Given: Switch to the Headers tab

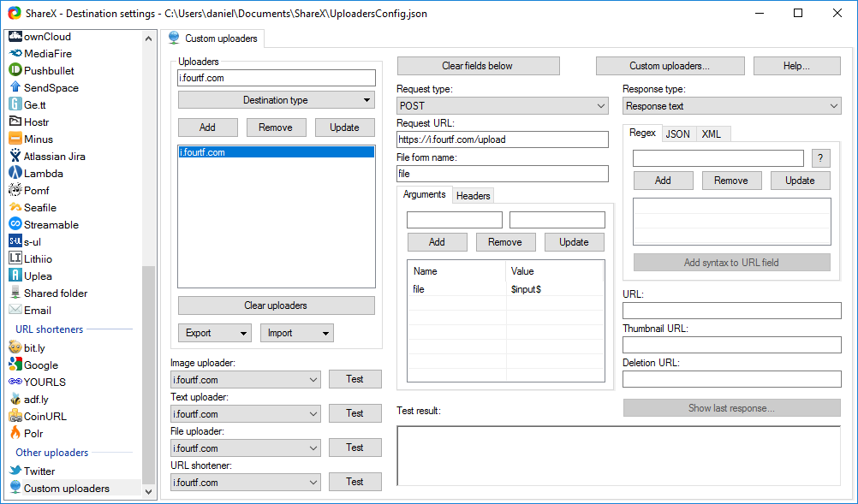Looking at the screenshot, I should [474, 196].
